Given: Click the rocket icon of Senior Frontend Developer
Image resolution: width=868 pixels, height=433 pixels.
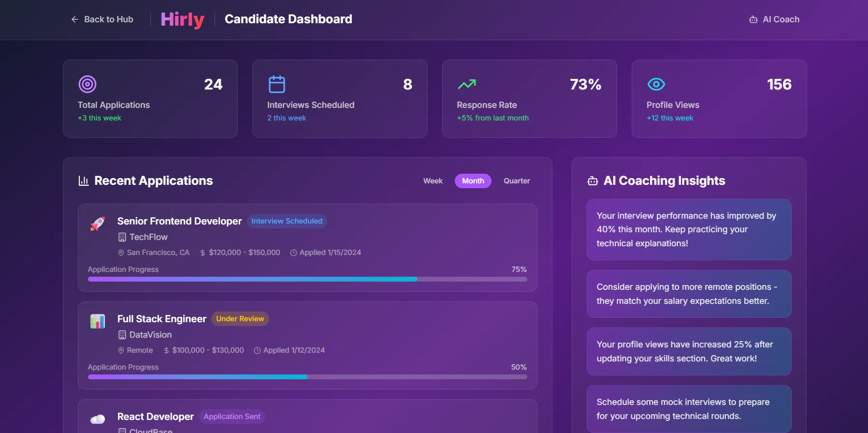Looking at the screenshot, I should [x=98, y=224].
